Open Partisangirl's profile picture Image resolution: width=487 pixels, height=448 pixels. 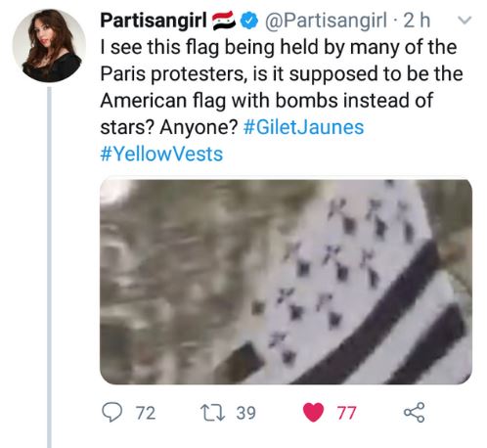point(49,46)
